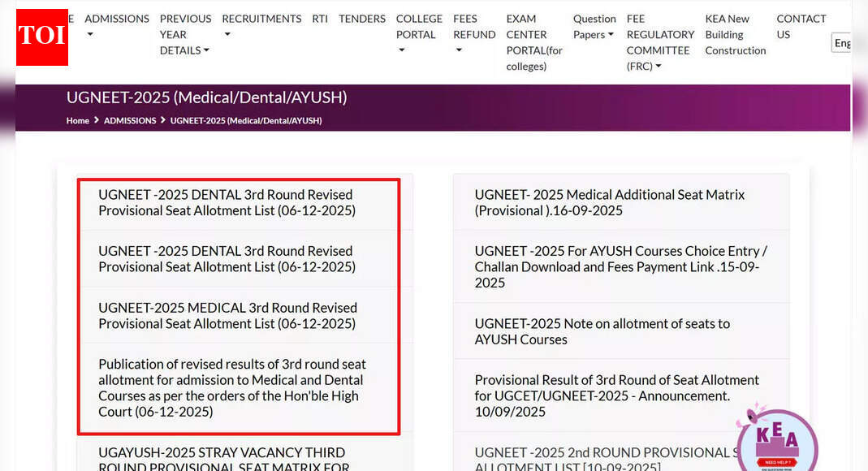Expand the Question Papers dropdown
Viewport: 868px width, 471px height.
pyautogui.click(x=594, y=27)
